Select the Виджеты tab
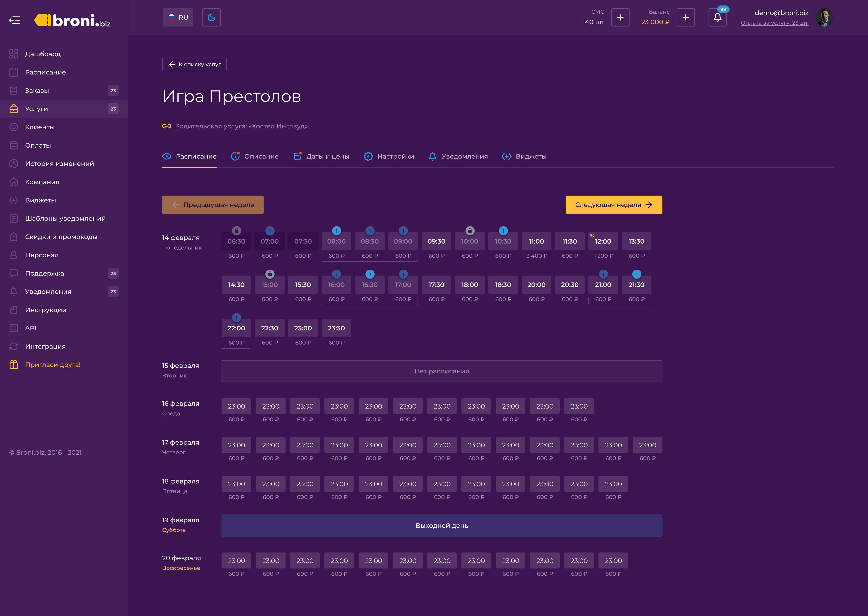 tap(524, 156)
